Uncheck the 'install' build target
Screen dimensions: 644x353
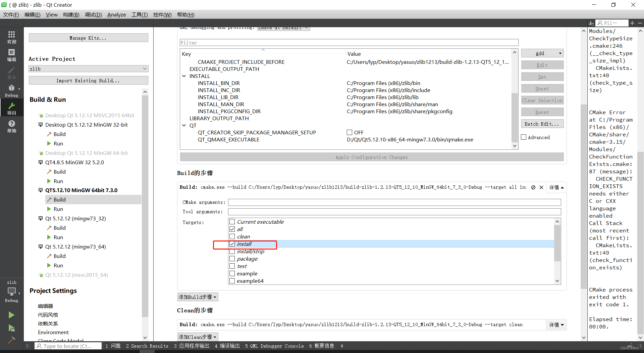coord(232,244)
